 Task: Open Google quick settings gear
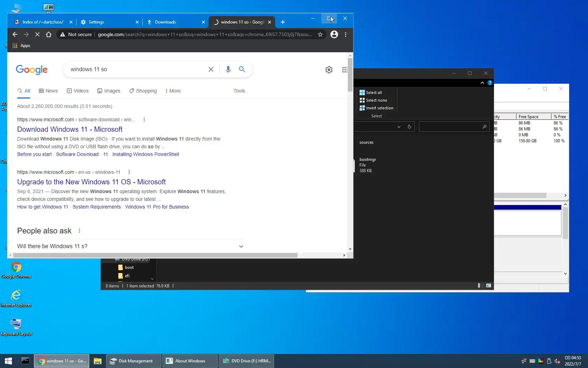coord(329,70)
